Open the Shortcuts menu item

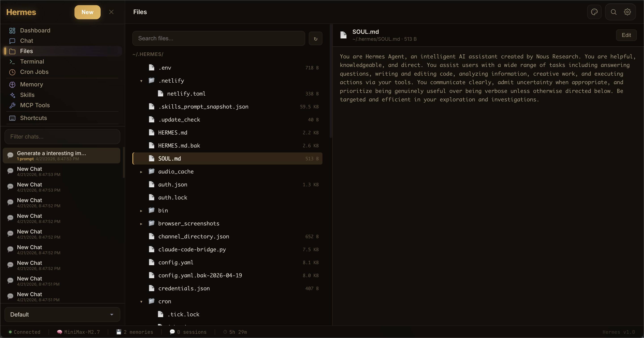[33, 118]
